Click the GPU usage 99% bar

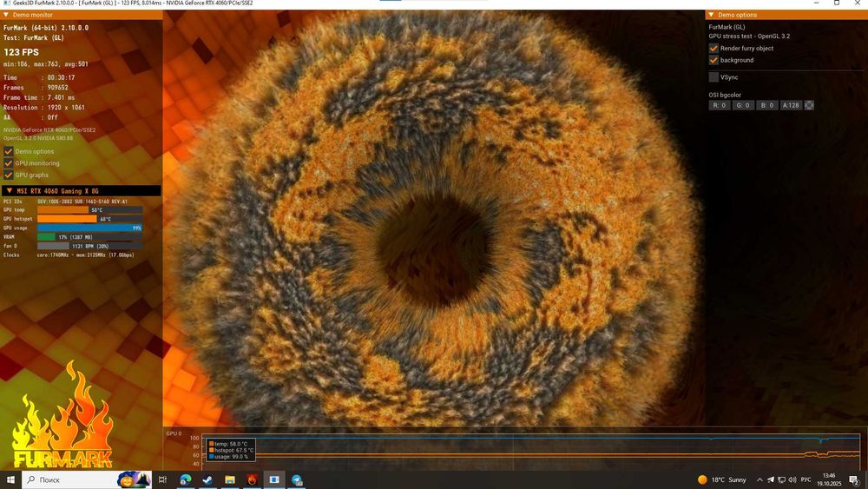(89, 228)
